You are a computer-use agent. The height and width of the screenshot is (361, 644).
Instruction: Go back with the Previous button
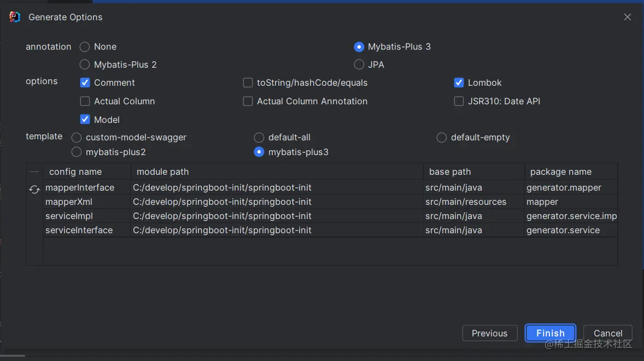coord(490,333)
